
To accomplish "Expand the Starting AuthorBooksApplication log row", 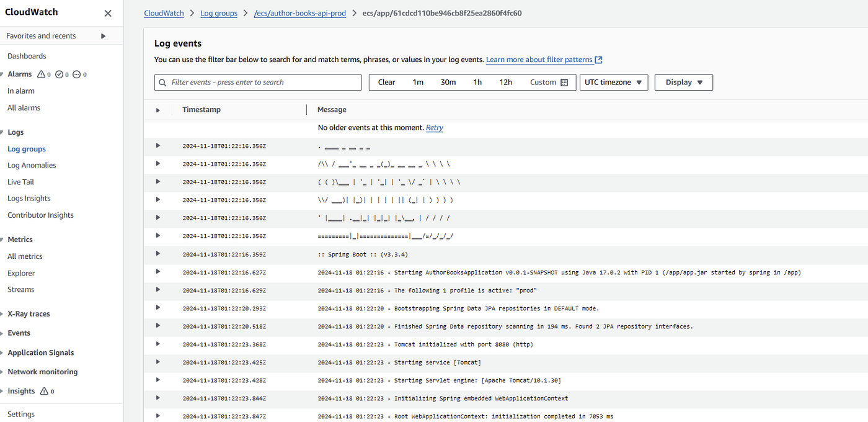I will click(158, 271).
